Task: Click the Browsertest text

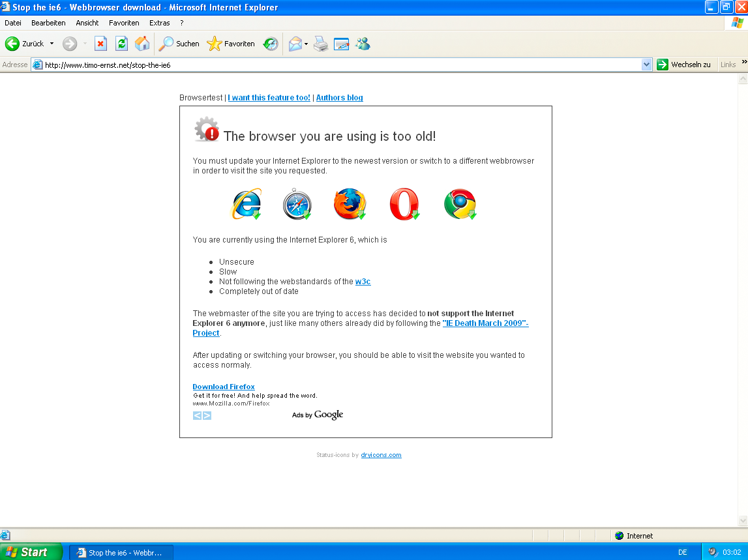Action: (201, 97)
